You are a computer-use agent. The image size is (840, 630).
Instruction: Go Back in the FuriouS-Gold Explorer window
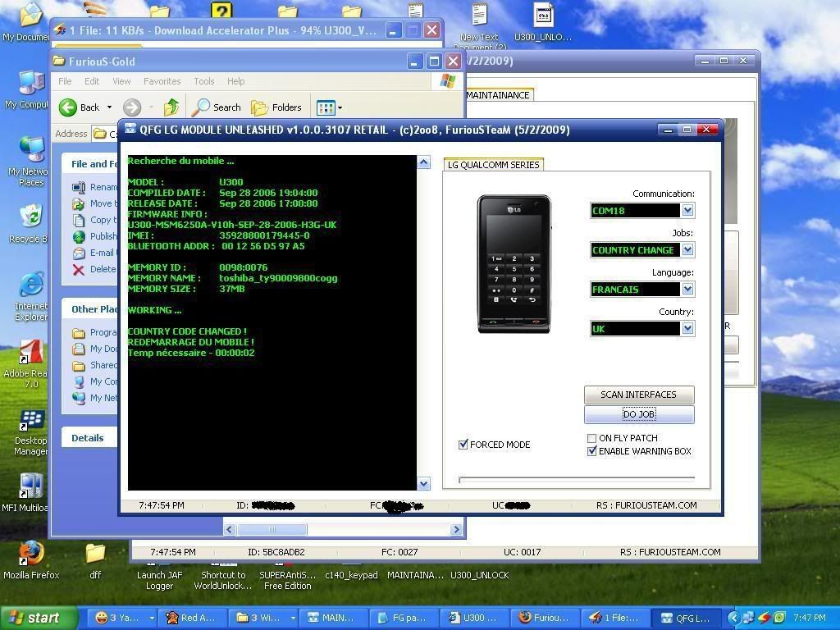tap(80, 107)
